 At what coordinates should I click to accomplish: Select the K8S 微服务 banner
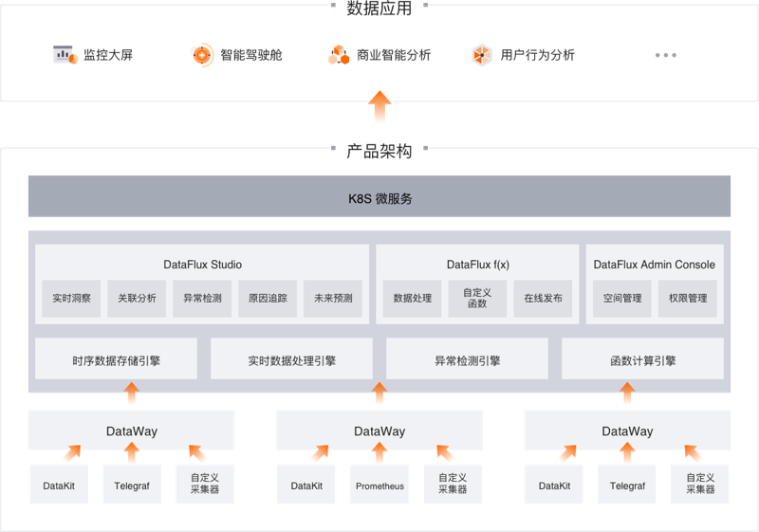point(379,196)
